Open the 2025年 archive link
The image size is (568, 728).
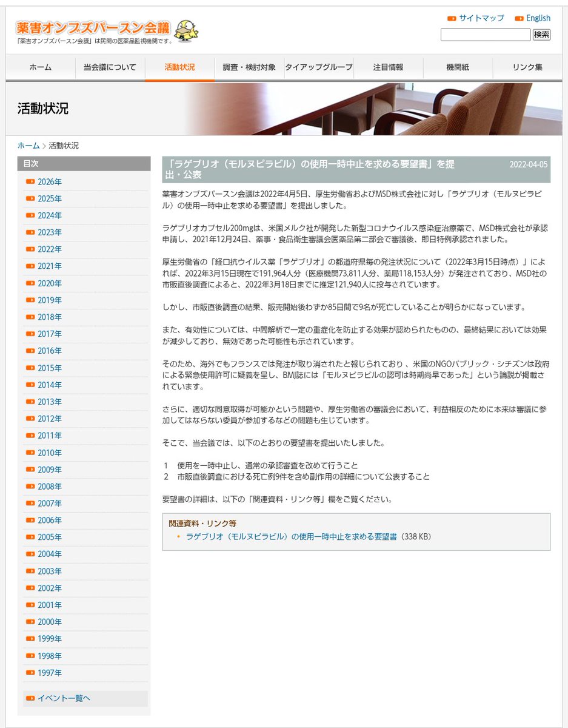click(x=50, y=199)
